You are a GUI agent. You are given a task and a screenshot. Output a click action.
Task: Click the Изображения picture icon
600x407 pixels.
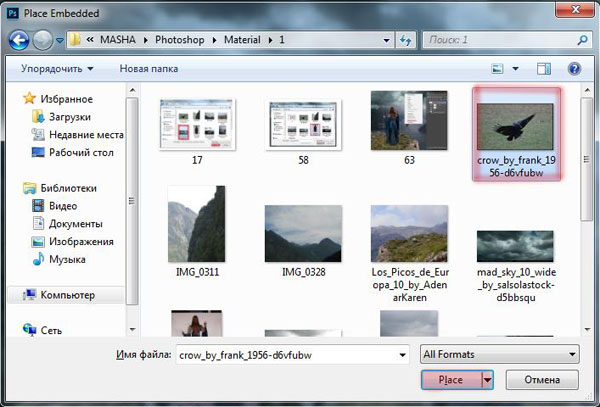click(x=38, y=242)
